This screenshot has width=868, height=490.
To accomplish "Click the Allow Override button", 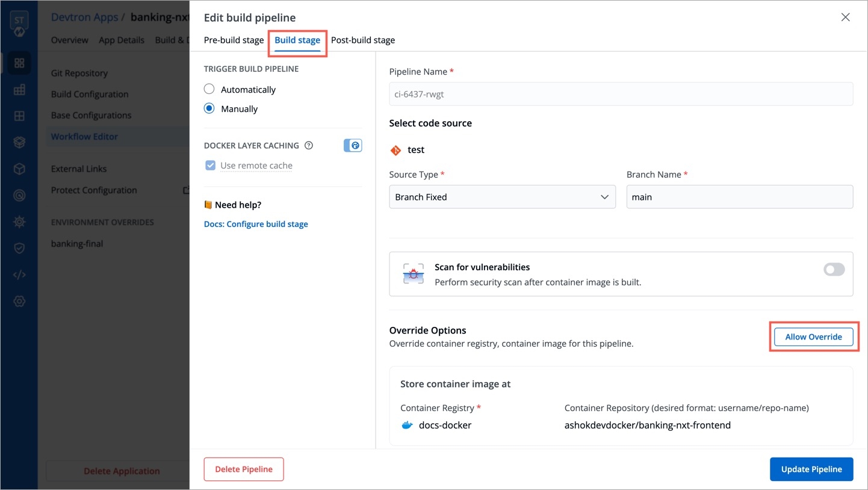I will (813, 337).
